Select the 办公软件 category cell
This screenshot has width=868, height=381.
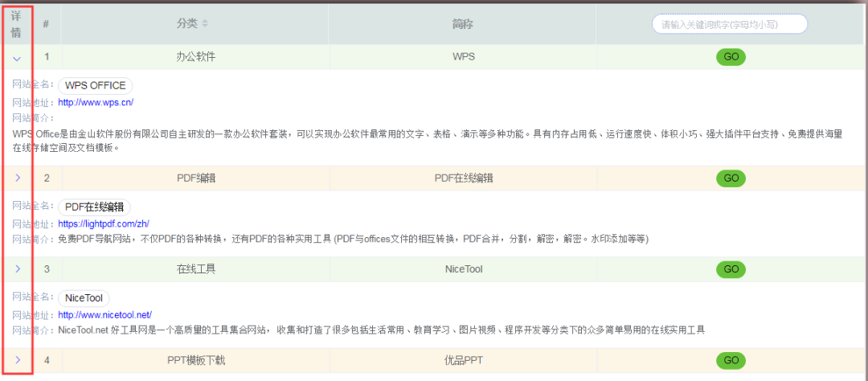click(195, 57)
